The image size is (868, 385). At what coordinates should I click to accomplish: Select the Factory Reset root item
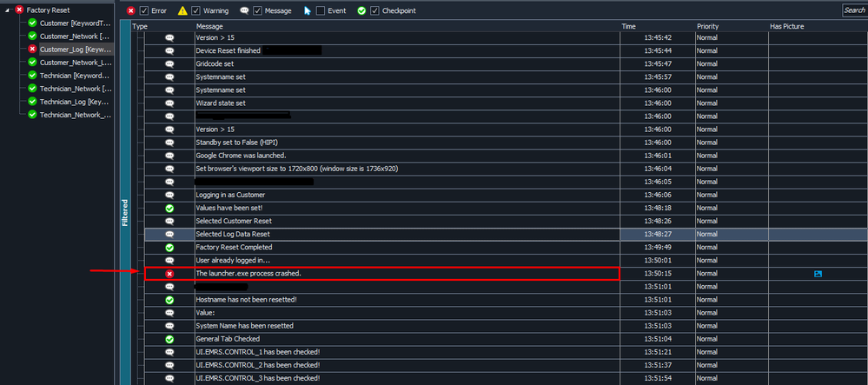(48, 10)
